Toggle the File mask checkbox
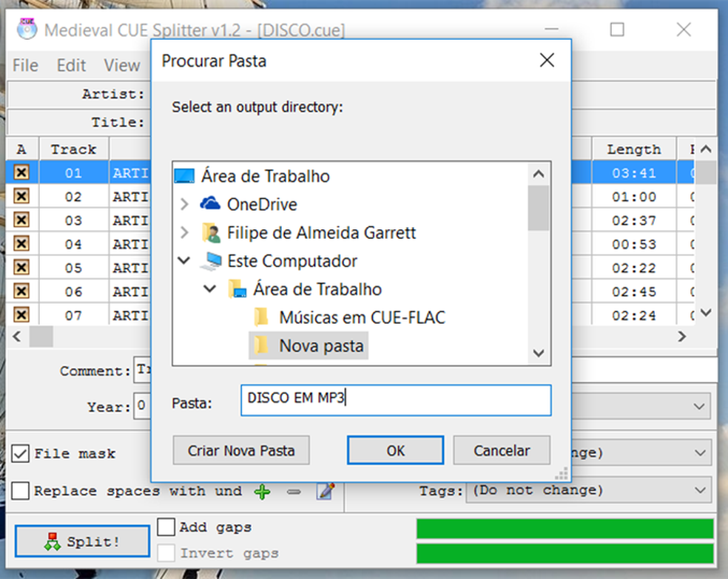This screenshot has height=579, width=728. coord(21,453)
